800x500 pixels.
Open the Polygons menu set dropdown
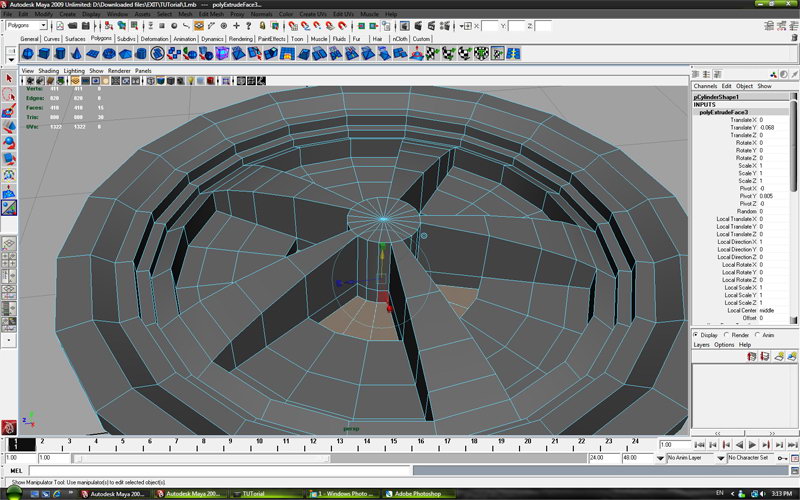27,26
